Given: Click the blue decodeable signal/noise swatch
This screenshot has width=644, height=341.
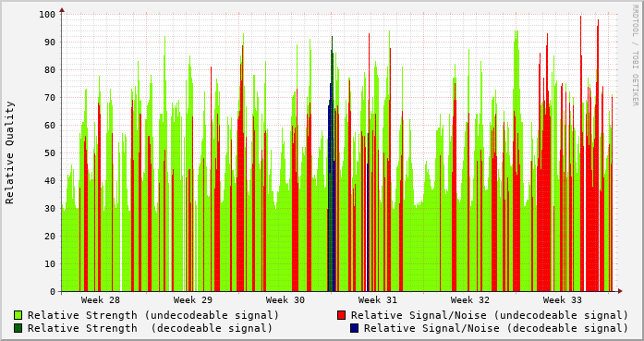Looking at the screenshot, I should [355, 328].
